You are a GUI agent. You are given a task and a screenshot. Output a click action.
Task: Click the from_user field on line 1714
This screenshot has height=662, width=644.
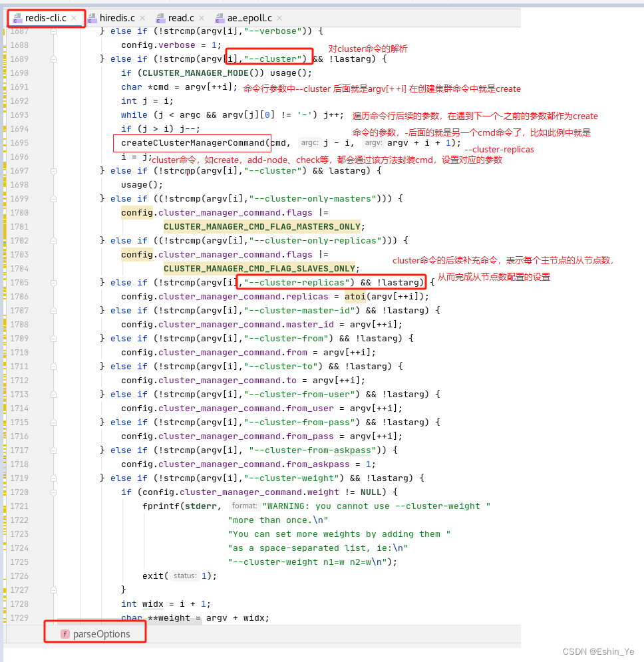pos(310,409)
